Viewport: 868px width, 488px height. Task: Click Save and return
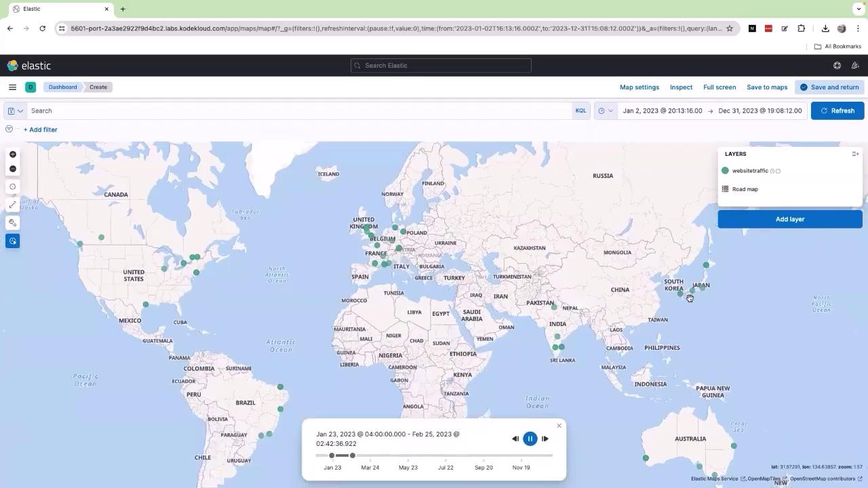(829, 87)
